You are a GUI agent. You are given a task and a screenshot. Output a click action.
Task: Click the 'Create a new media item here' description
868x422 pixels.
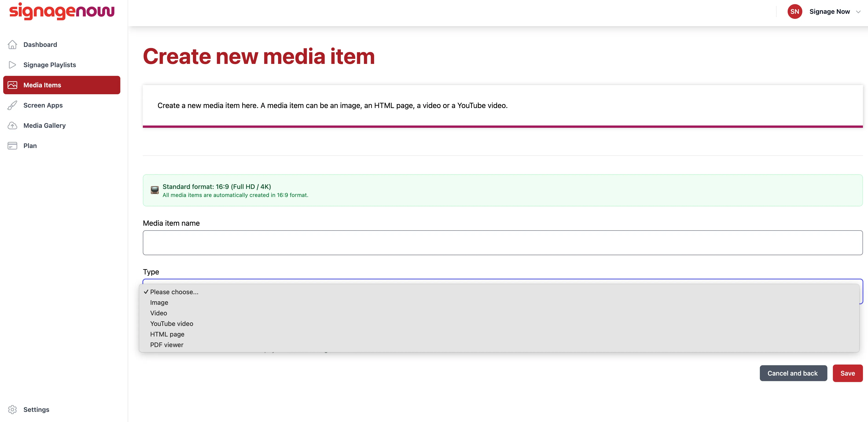point(333,105)
